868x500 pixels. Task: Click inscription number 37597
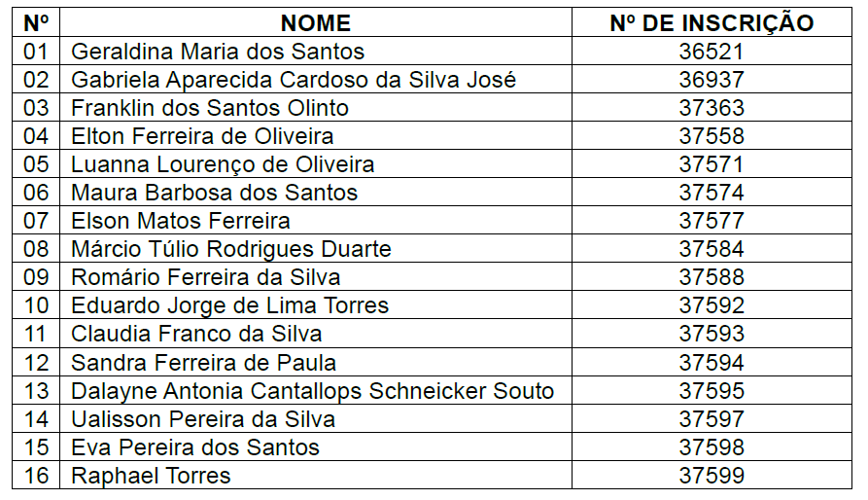(x=712, y=419)
